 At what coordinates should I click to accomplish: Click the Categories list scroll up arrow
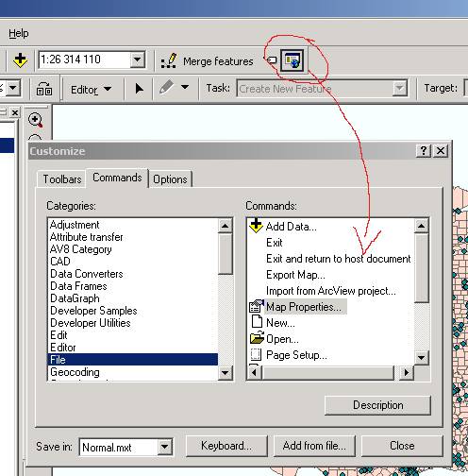point(226,226)
